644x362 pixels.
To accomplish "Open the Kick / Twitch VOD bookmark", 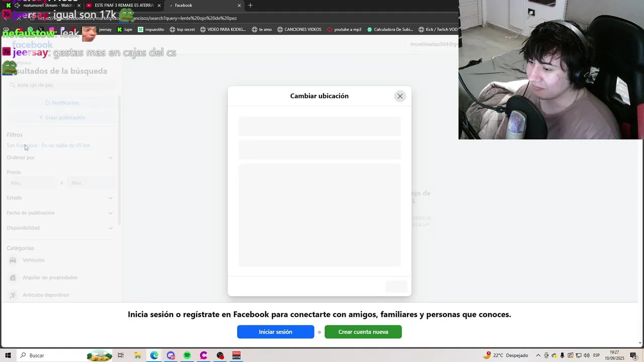I will [x=438, y=30].
